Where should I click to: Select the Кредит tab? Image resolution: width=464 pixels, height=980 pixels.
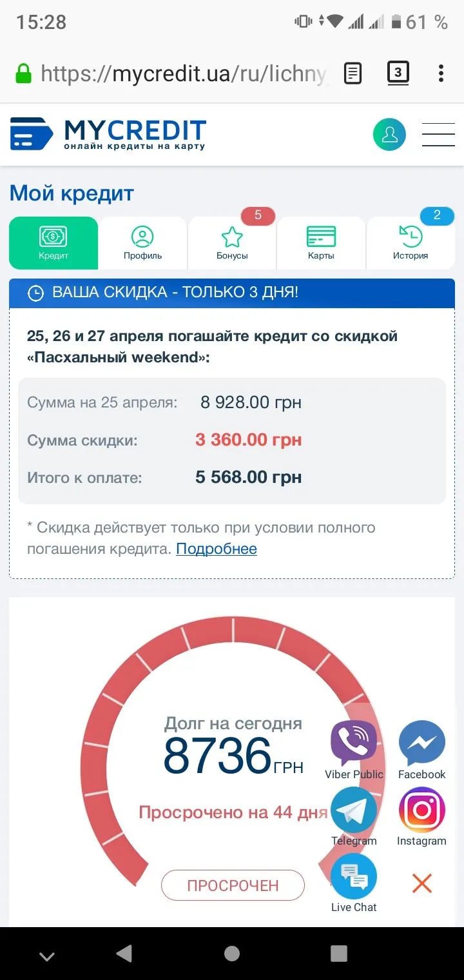[53, 243]
